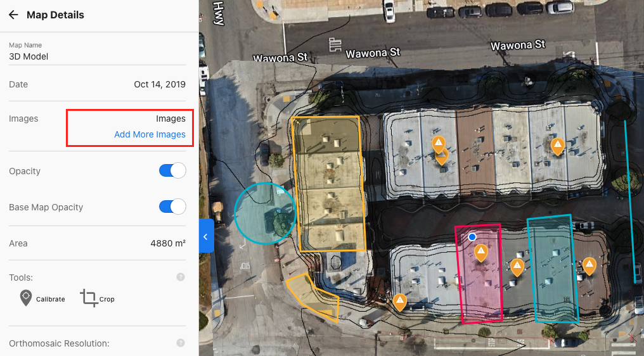Image resolution: width=644 pixels, height=356 pixels.
Task: Click the Map Name field '3D Model'
Action: tap(97, 56)
